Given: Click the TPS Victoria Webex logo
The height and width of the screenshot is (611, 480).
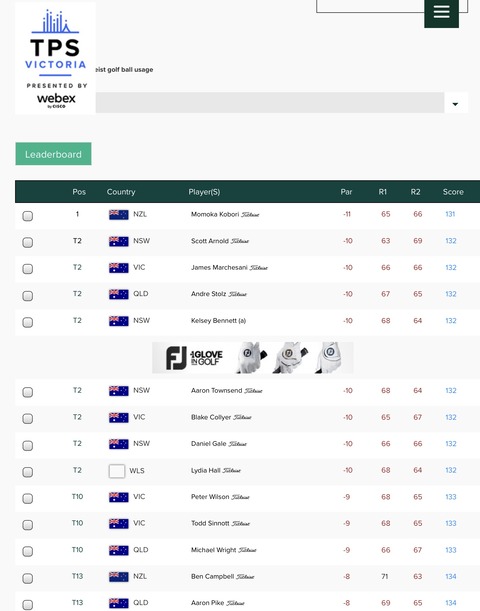Looking at the screenshot, I should coord(55,58).
